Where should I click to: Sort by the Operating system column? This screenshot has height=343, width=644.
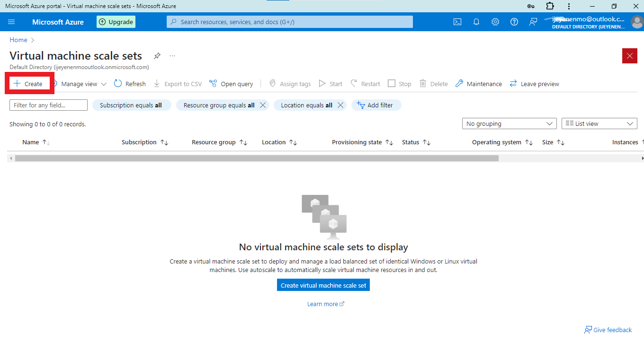click(502, 142)
